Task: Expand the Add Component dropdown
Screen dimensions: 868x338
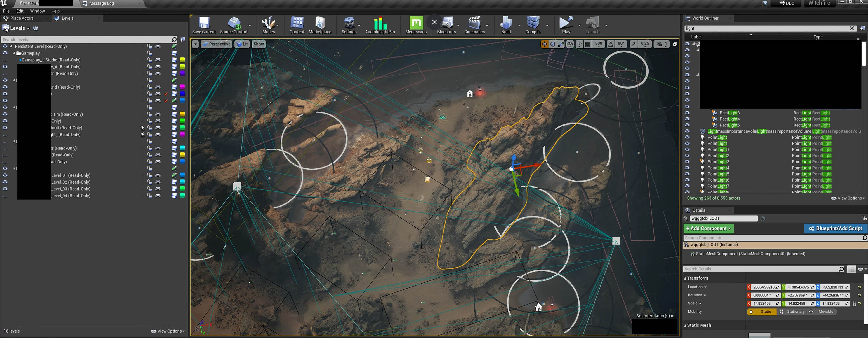Action: tap(708, 228)
